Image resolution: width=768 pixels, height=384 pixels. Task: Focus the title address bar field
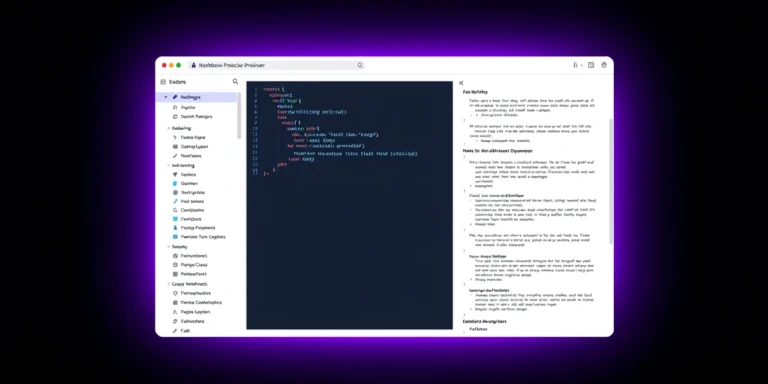click(x=276, y=65)
